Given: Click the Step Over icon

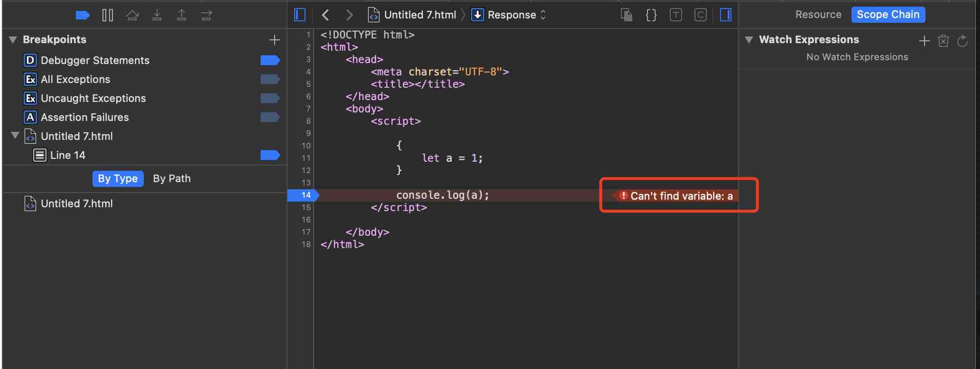Looking at the screenshot, I should tap(132, 16).
